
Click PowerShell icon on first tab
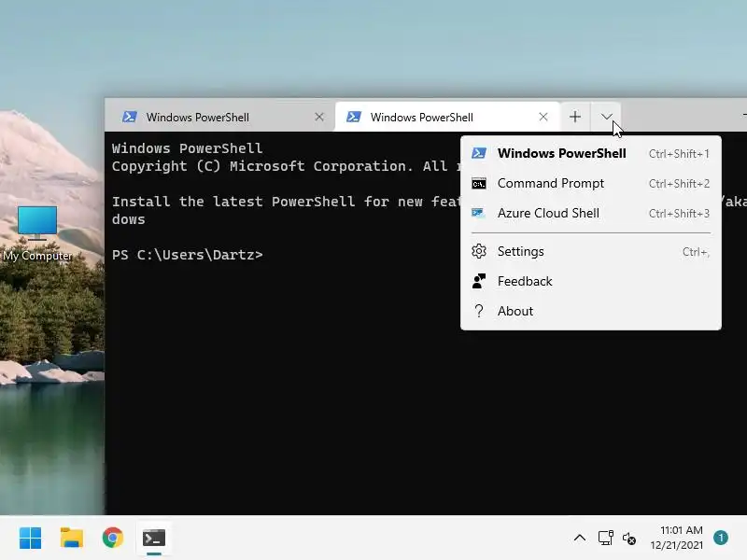click(130, 117)
